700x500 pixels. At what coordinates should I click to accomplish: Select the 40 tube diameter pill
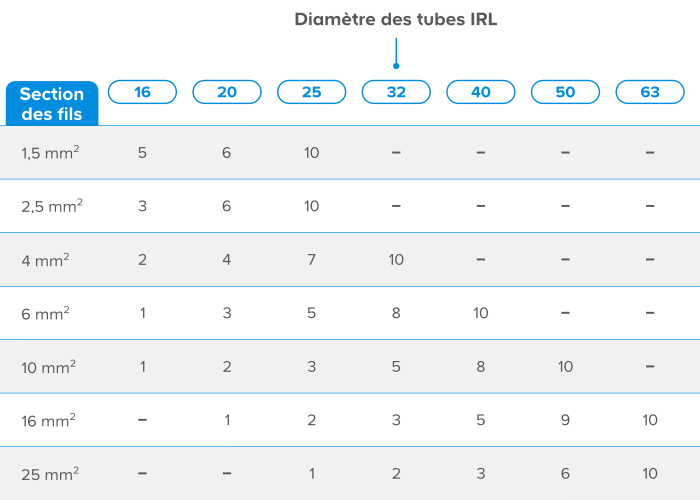tap(480, 92)
